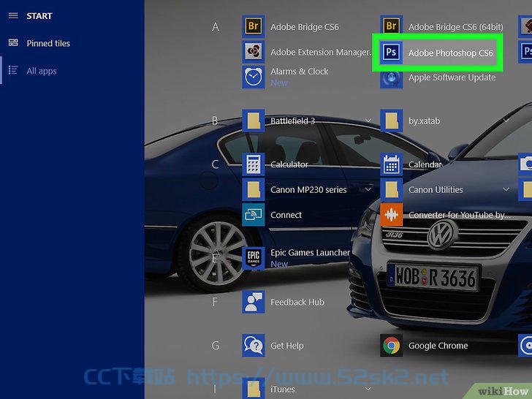Open by.xatab folder icon
The width and height of the screenshot is (532, 399).
click(392, 121)
